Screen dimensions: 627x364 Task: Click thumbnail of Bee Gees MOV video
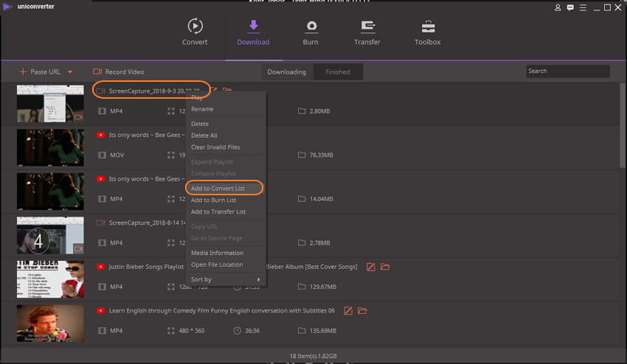(50, 147)
